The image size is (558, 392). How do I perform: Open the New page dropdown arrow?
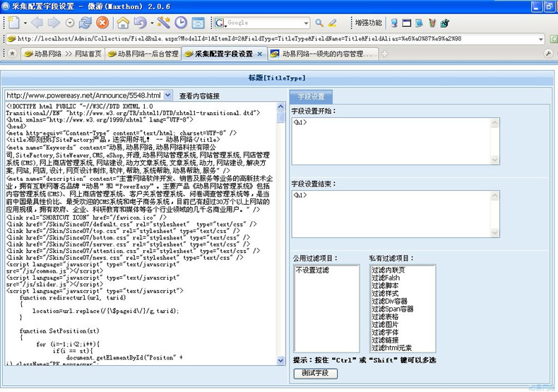pyautogui.click(x=25, y=23)
